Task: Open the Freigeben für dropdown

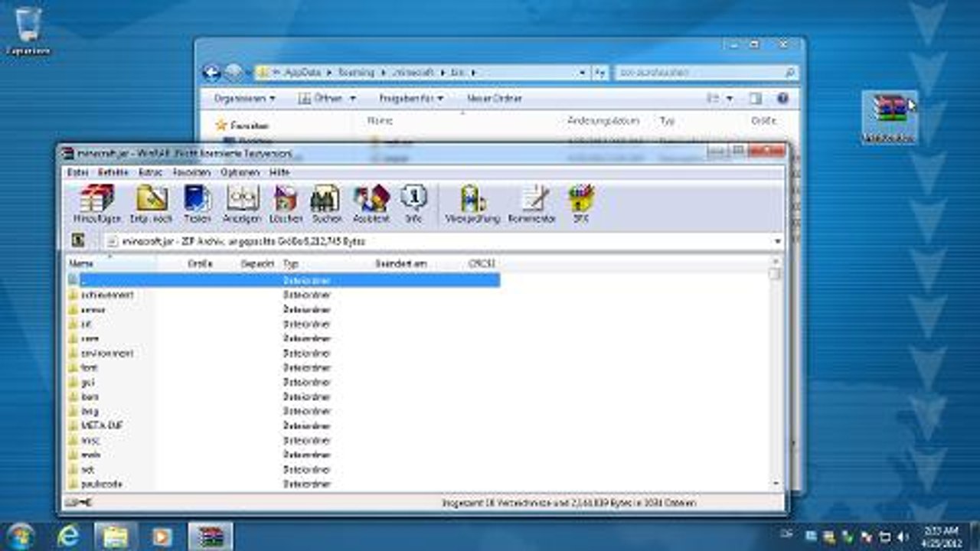Action: pyautogui.click(x=411, y=98)
